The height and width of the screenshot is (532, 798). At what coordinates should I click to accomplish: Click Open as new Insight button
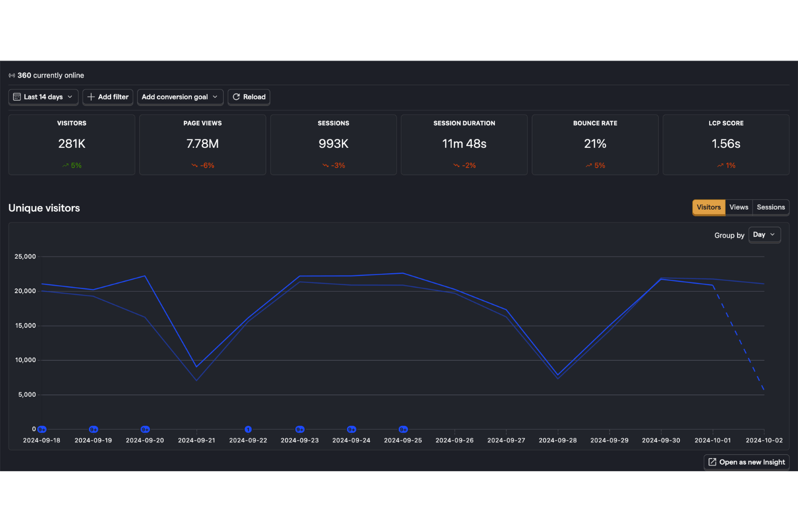pyautogui.click(x=747, y=462)
